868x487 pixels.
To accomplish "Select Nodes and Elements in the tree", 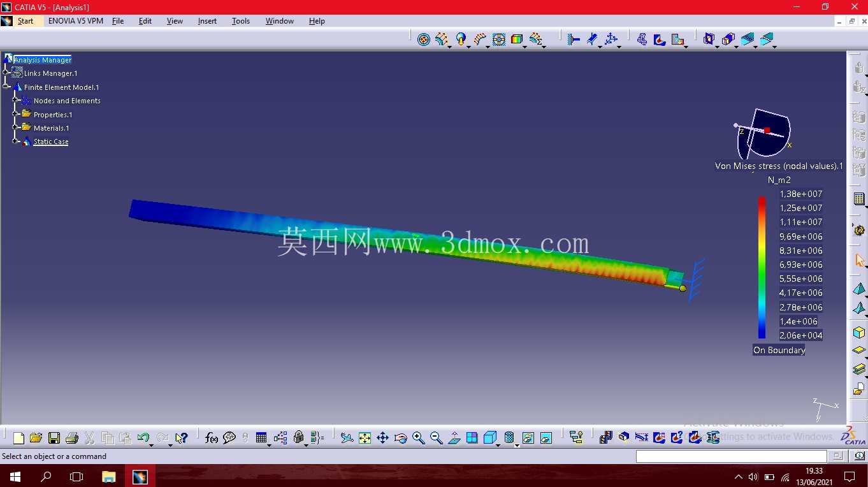I will 67,101.
